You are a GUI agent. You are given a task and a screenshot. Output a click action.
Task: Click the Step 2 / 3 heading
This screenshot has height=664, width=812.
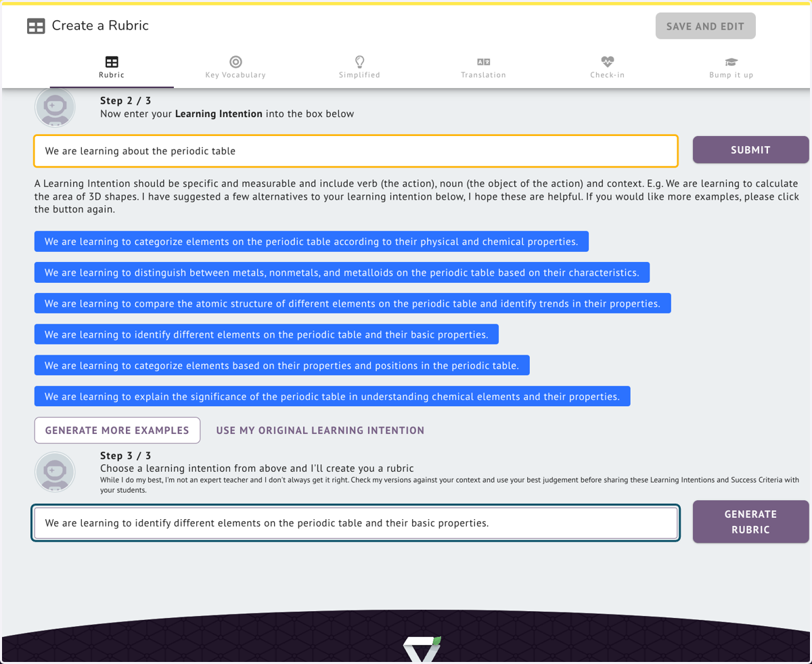click(125, 101)
